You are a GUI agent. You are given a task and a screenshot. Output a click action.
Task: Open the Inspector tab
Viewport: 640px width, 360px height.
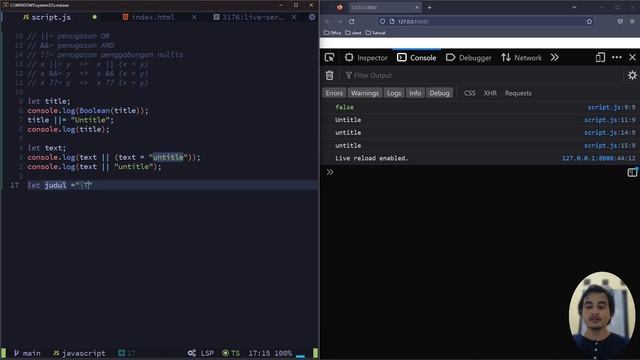pos(366,58)
